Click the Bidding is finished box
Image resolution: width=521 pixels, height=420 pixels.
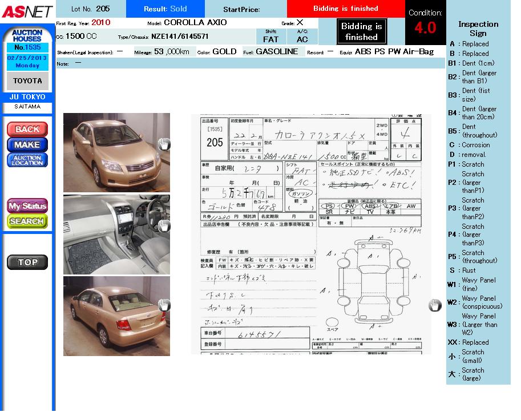tap(361, 31)
